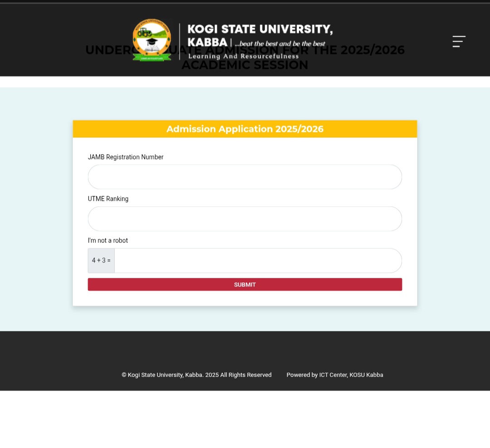Open the hamburger menu icon
The height and width of the screenshot is (448, 490).
coord(459,41)
